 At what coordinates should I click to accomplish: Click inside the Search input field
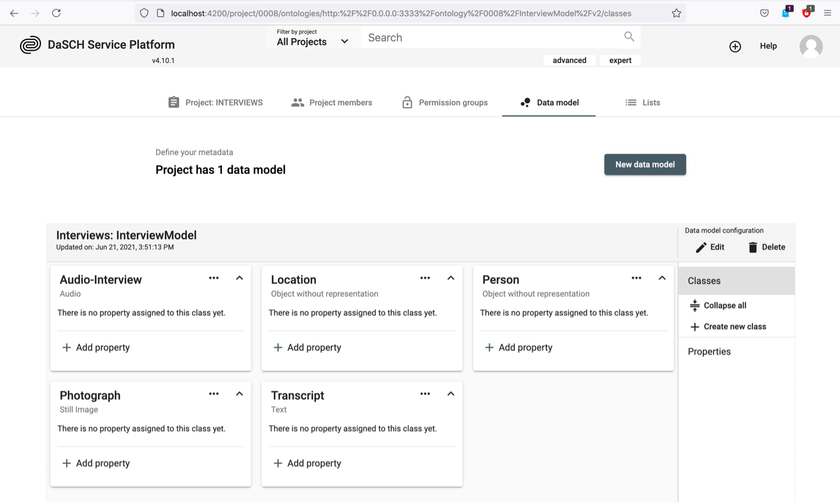click(x=488, y=37)
